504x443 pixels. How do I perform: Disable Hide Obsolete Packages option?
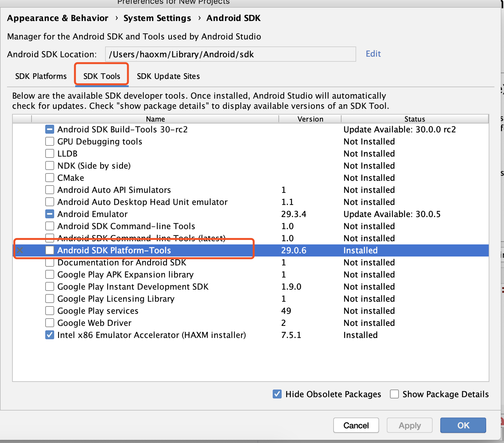pos(277,394)
